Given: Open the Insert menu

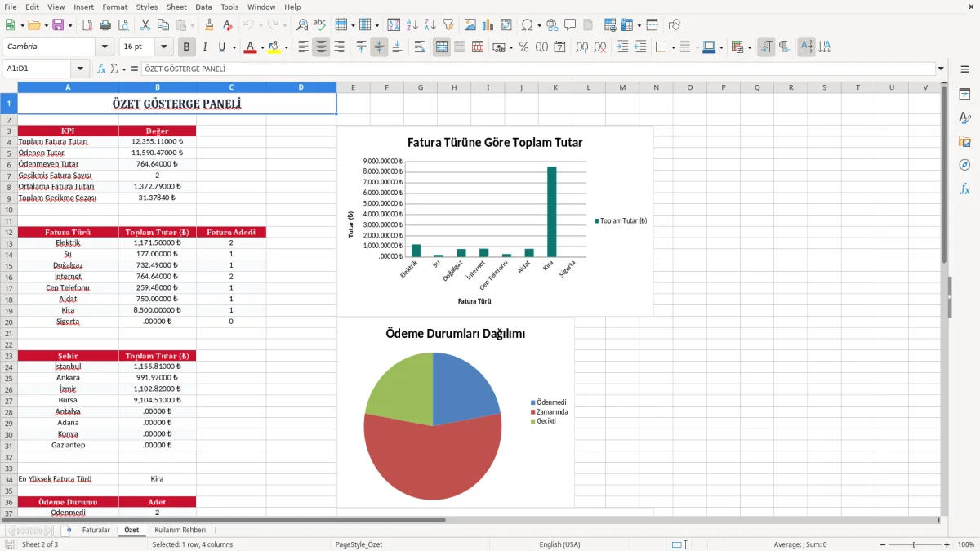Looking at the screenshot, I should (x=83, y=7).
